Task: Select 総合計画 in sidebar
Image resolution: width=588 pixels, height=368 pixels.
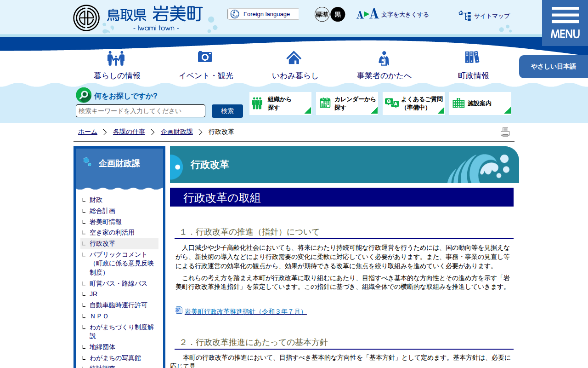Action: pyautogui.click(x=102, y=211)
